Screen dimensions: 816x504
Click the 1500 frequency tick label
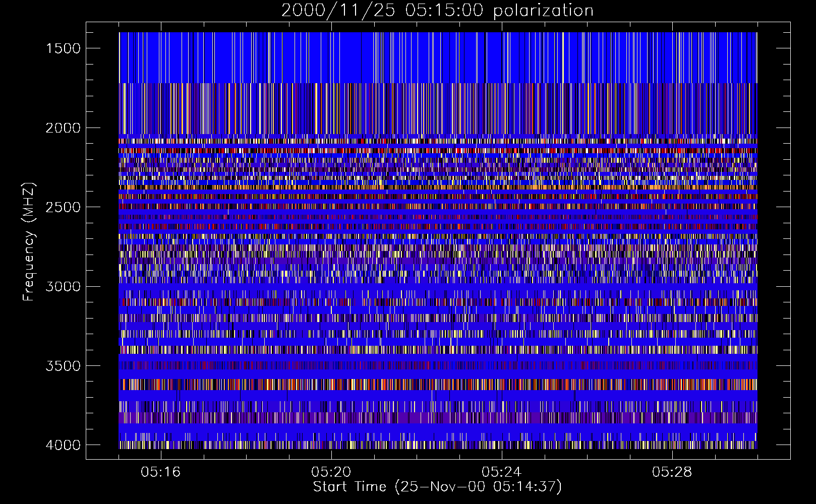63,48
